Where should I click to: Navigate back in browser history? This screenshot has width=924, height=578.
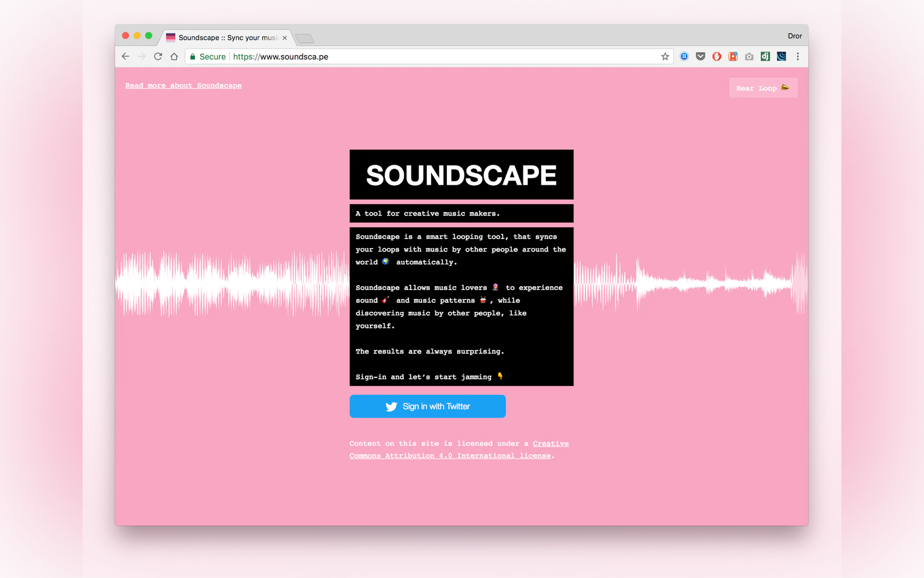pos(126,56)
